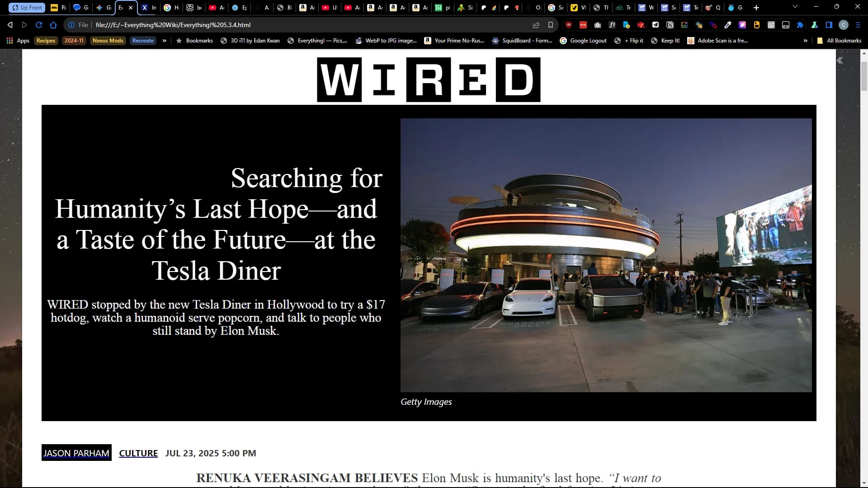The width and height of the screenshot is (868, 488).
Task: Open the red pinwheel extension icon
Action: coord(641,25)
